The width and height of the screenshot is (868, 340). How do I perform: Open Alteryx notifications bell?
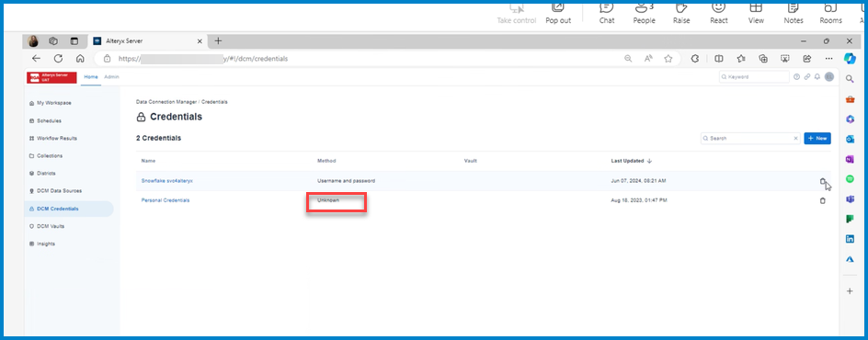click(x=817, y=77)
